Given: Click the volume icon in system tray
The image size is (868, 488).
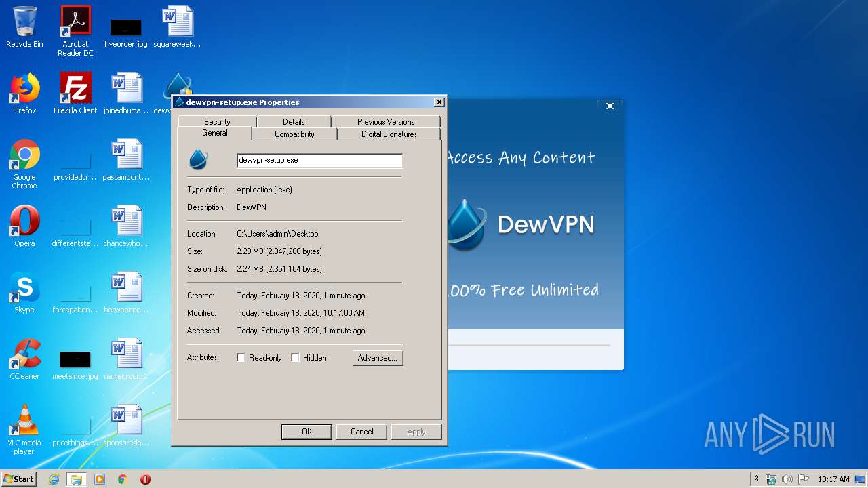Looking at the screenshot, I should tap(787, 479).
